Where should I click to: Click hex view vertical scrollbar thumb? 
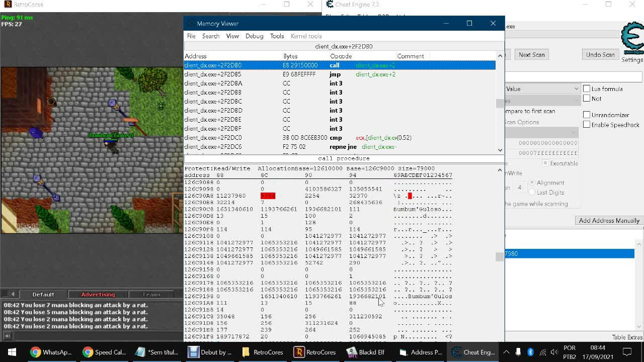pyautogui.click(x=500, y=256)
